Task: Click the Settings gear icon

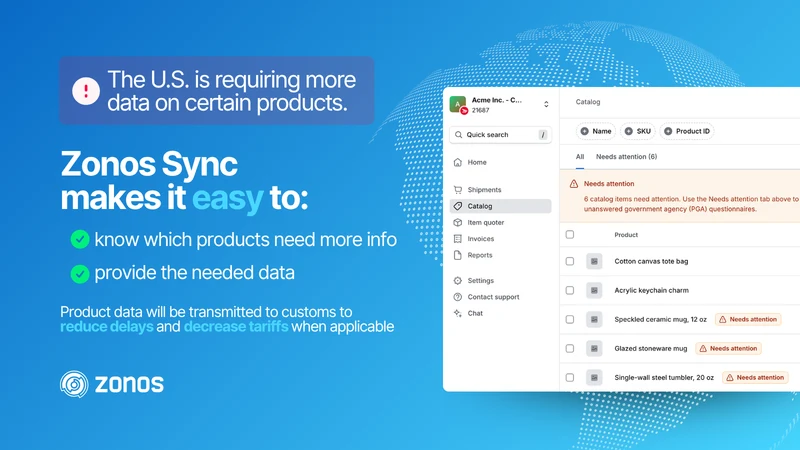Action: (x=458, y=281)
